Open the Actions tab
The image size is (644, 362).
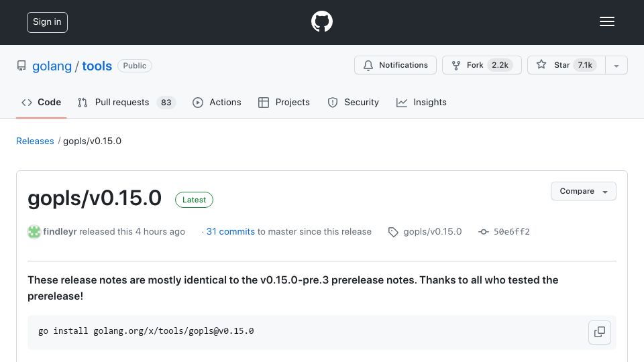click(217, 102)
